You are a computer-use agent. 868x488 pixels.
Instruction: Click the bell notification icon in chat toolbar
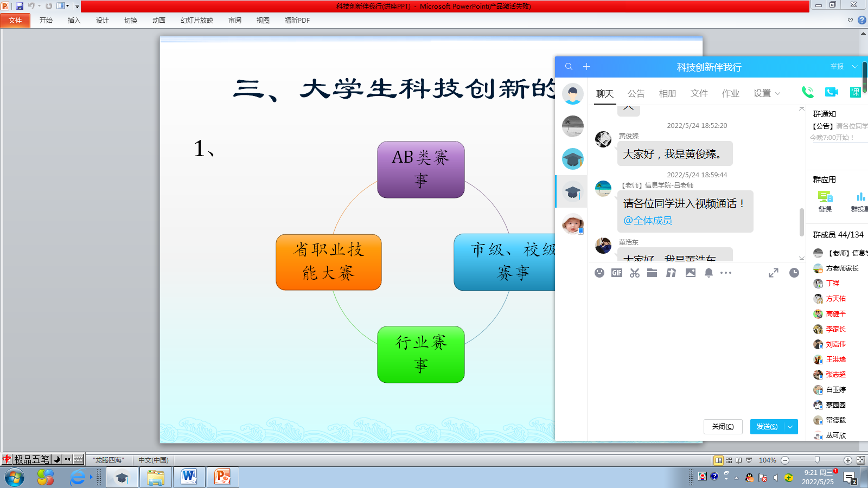[709, 273]
